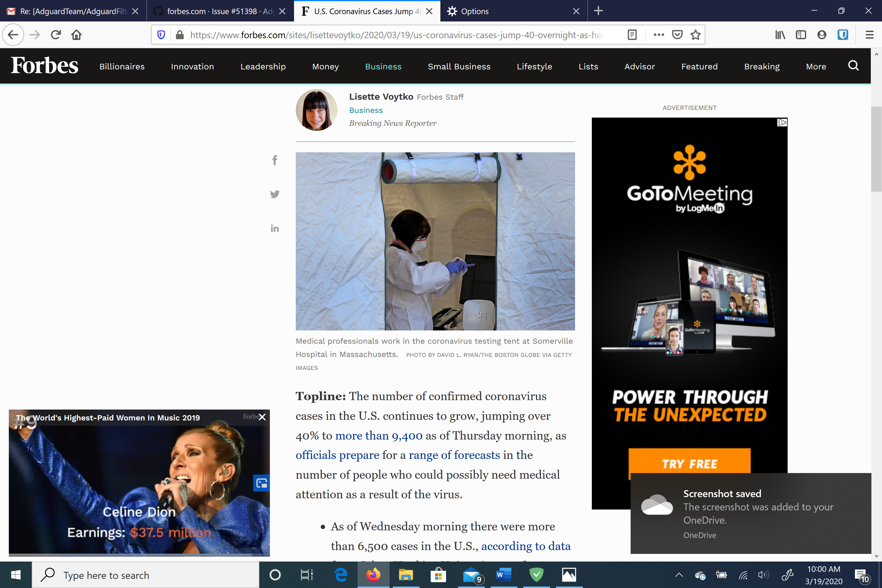Screen dimensions: 882x588
Task: Open the Firefox hamburger menu
Action: pos(870,35)
